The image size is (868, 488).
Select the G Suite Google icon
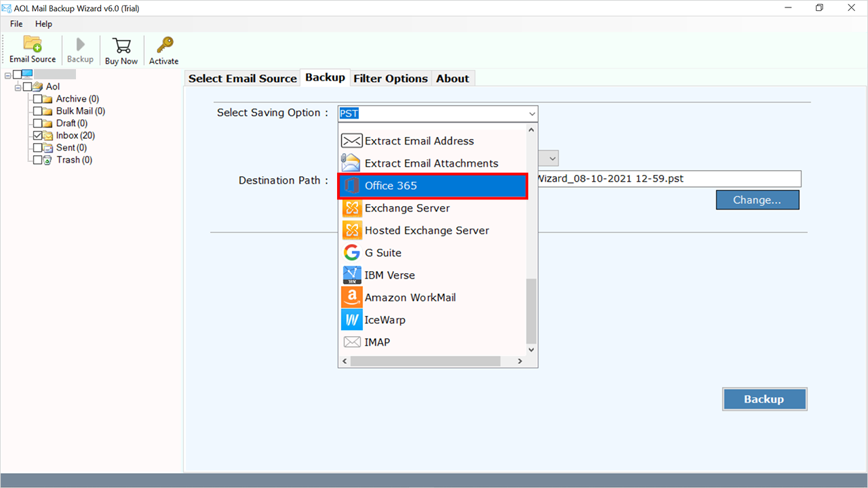pos(351,253)
